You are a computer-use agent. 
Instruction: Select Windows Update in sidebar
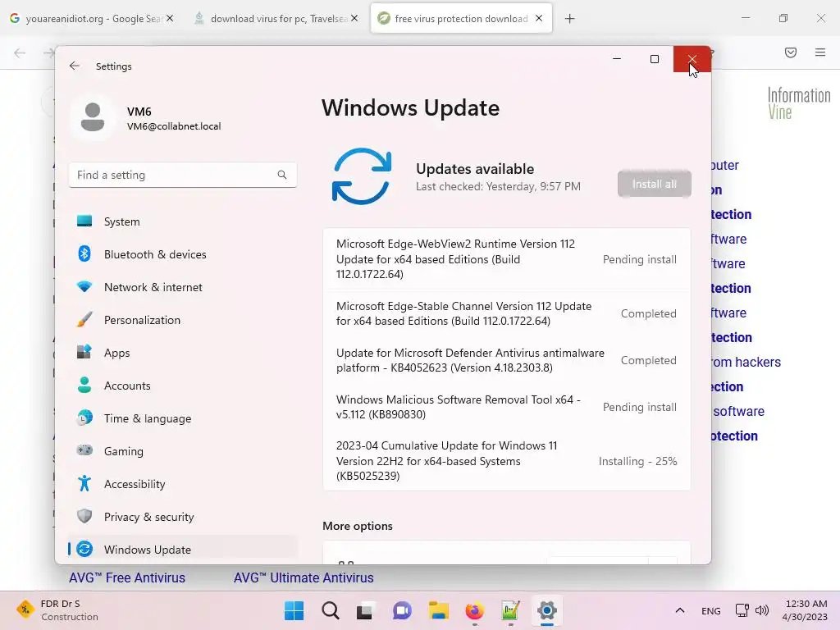(182, 549)
